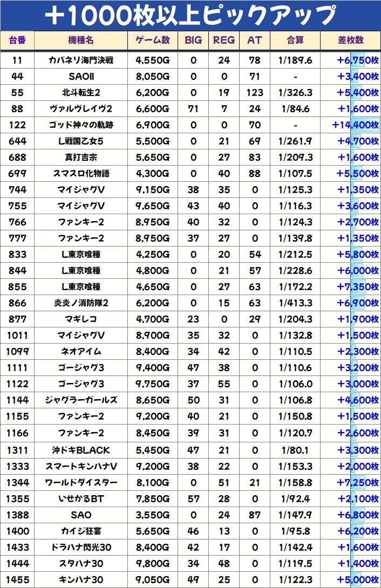Select the カバネリ海門決戦 machine name cell
Image resolution: width=381 pixels, height=588 pixels.
pos(81,60)
